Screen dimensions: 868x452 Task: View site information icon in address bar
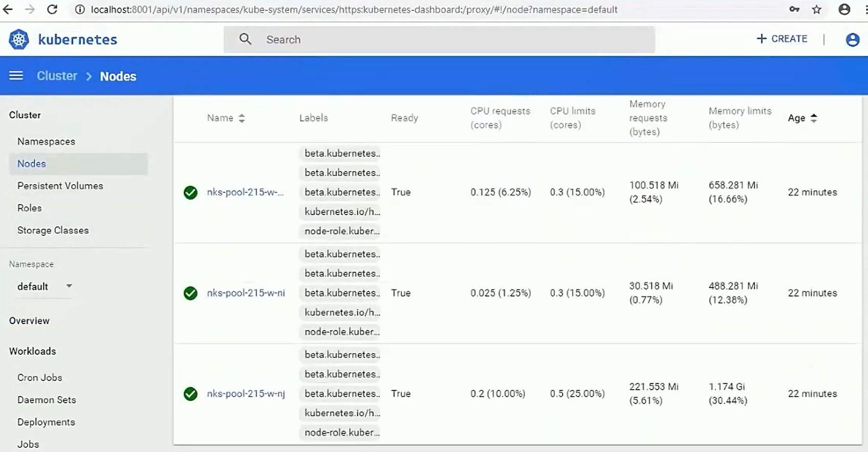coord(80,9)
